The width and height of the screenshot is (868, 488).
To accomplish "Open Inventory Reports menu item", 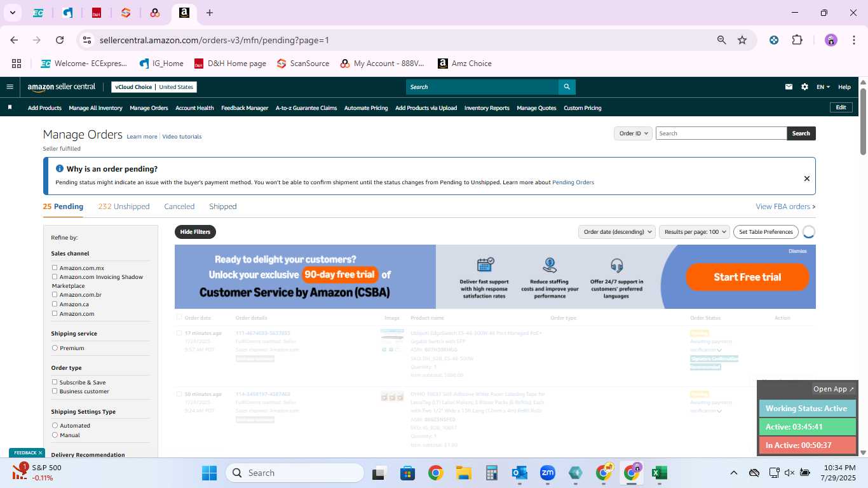I will 487,108.
